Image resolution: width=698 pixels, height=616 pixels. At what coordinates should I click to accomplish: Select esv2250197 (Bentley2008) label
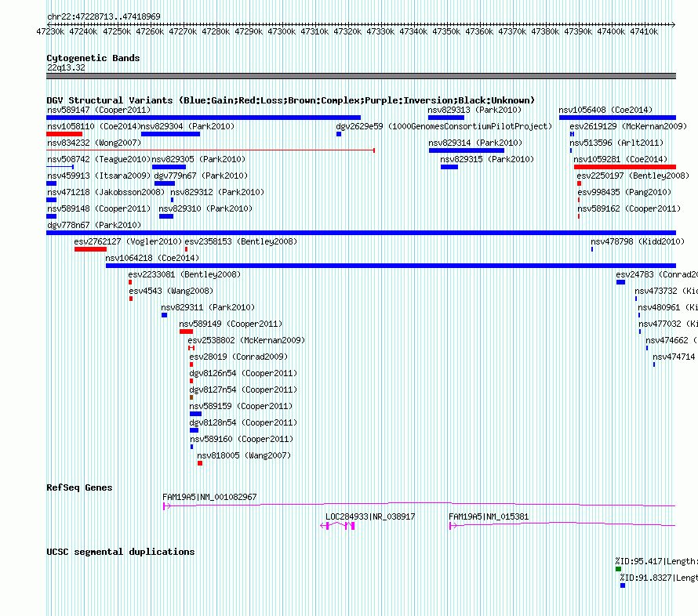[633, 176]
